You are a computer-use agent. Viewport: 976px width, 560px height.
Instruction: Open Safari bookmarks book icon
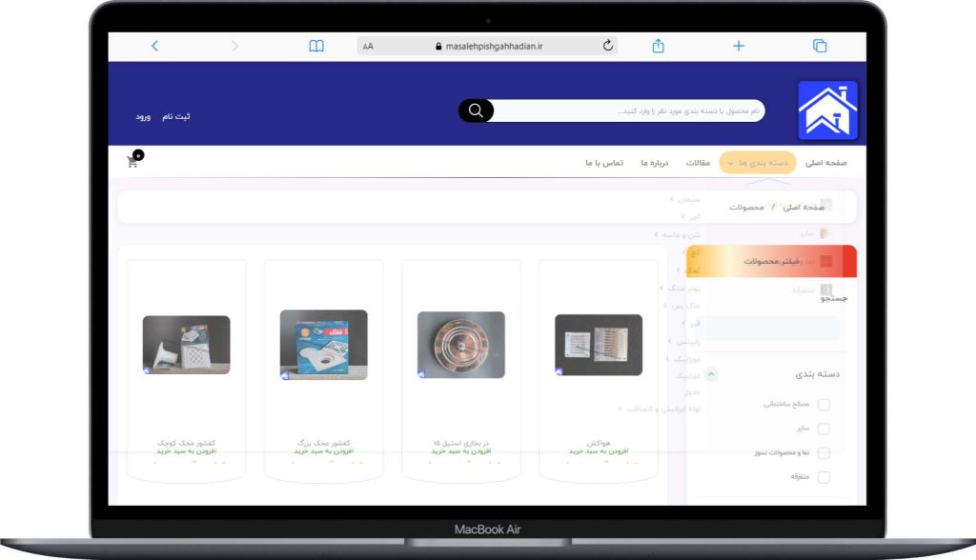[316, 46]
